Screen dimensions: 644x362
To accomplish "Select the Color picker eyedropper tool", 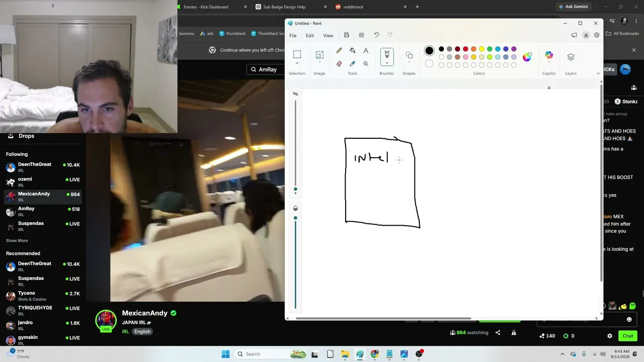I will click(352, 63).
